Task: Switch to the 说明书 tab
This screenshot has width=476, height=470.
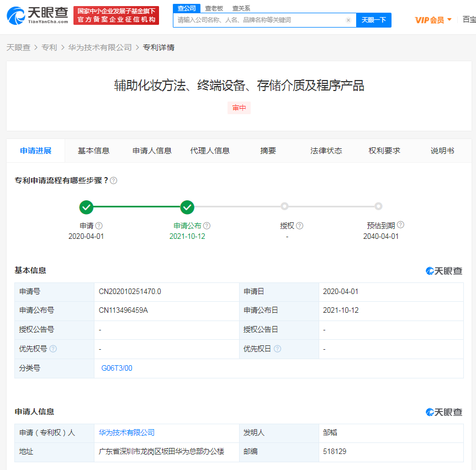Action: [442, 151]
